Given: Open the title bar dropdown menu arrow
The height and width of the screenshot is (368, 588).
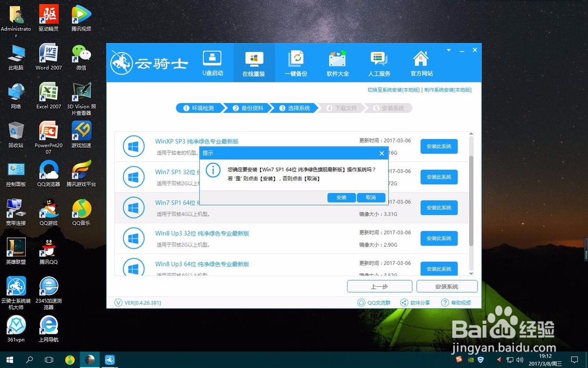Looking at the screenshot, I should point(449,50).
